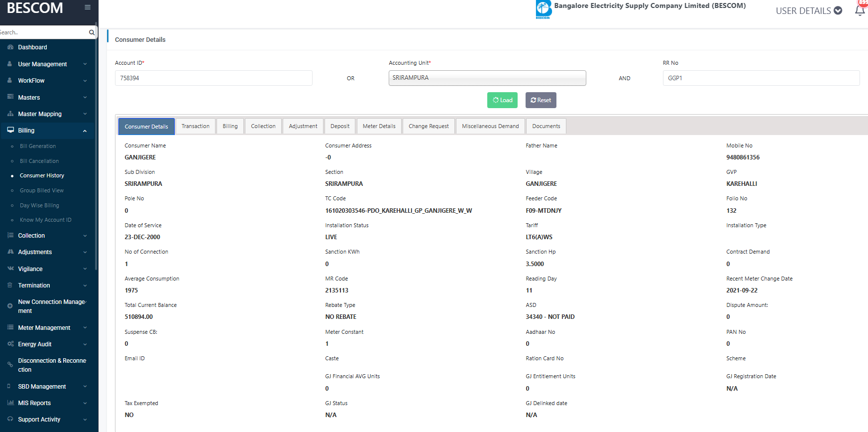The image size is (868, 432).
Task: Open the Miscellaneous Demand tab
Action: coord(490,126)
